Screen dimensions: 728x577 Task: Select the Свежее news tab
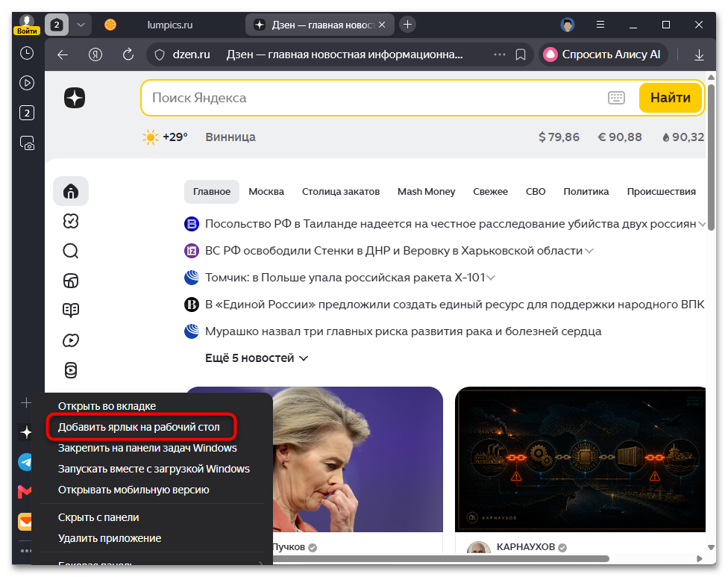(490, 192)
